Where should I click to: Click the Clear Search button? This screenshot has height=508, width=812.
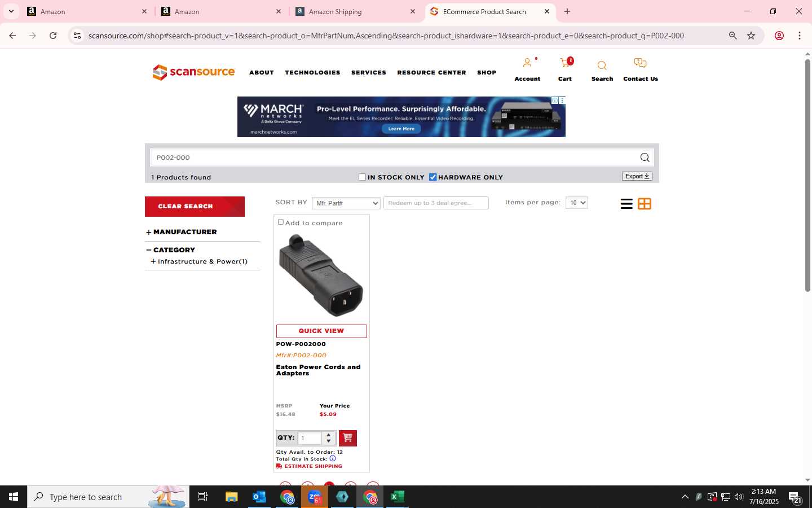(195, 207)
